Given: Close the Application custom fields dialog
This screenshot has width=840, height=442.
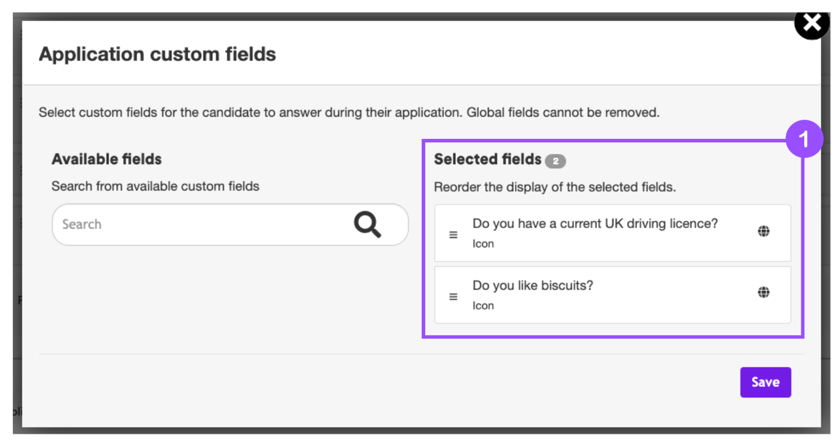Looking at the screenshot, I should click(x=811, y=23).
